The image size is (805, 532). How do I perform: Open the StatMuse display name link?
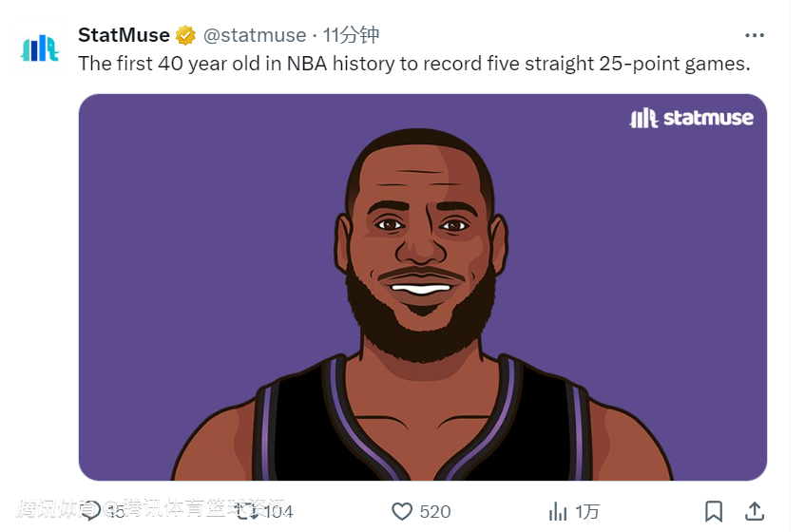[124, 35]
